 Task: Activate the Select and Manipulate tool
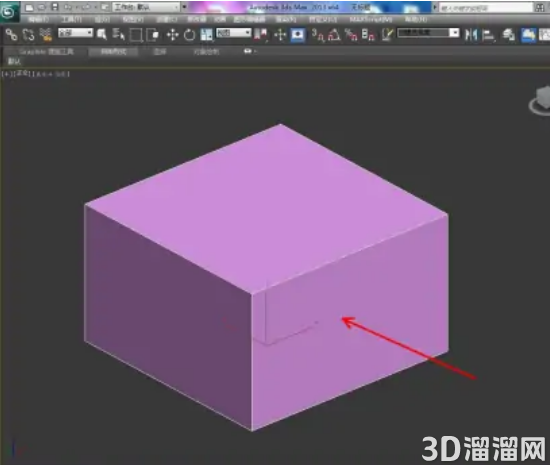(x=280, y=35)
